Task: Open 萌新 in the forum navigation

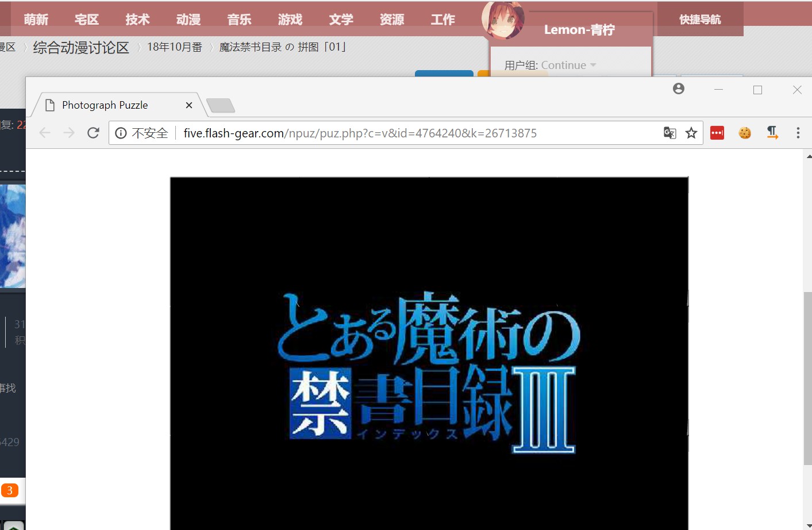Action: pyautogui.click(x=36, y=20)
